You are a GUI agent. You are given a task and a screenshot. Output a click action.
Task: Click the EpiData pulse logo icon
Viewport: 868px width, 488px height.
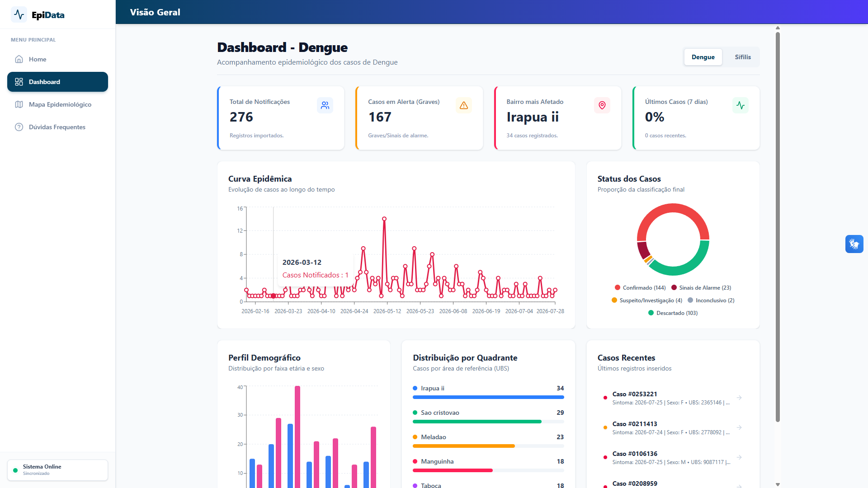(19, 14)
